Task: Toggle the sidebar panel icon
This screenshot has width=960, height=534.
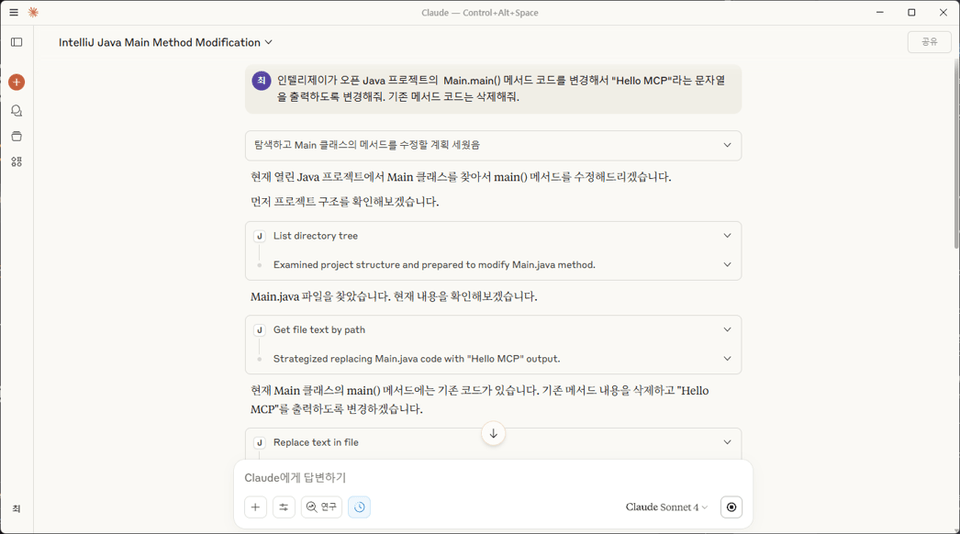Action: click(x=17, y=42)
